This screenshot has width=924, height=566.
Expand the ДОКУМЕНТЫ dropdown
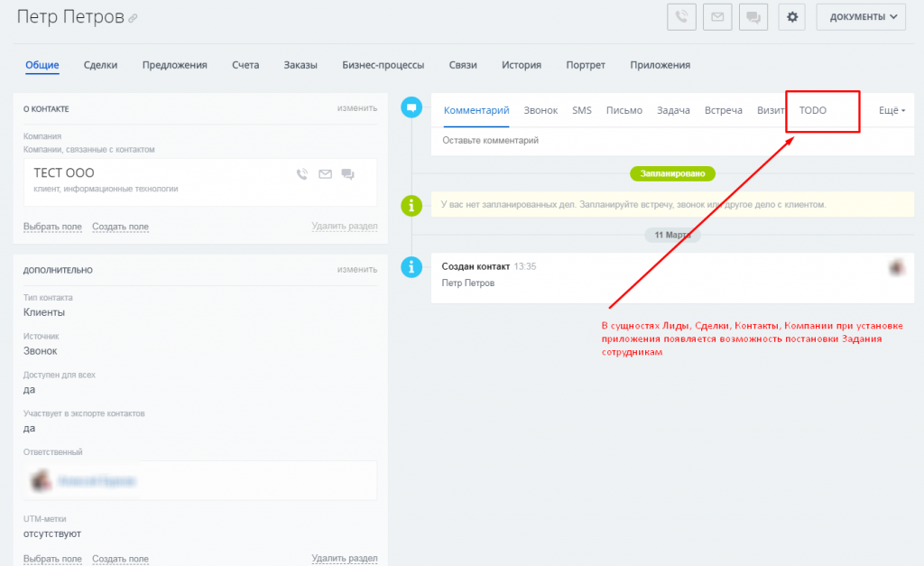point(860,16)
